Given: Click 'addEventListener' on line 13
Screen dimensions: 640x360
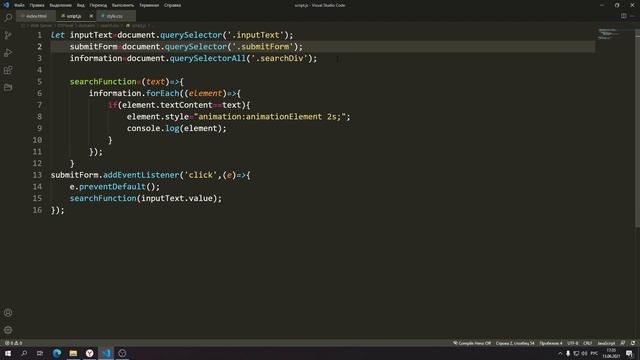Looking at the screenshot, I should coord(141,175).
